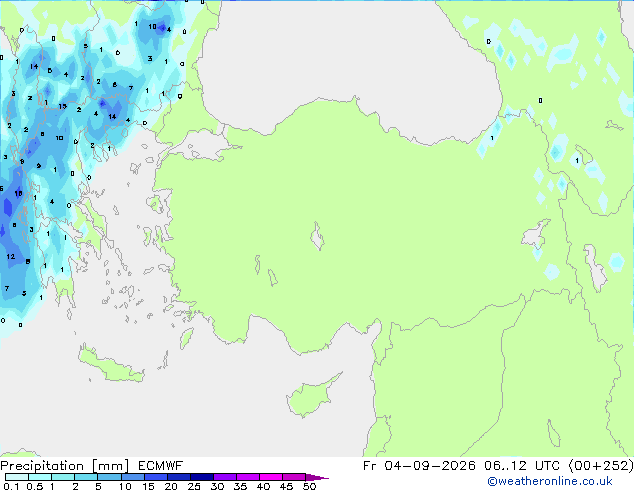The width and height of the screenshot is (634, 490).
Task: Click the weatheronline.co.uk copyright link
Action: click(549, 481)
